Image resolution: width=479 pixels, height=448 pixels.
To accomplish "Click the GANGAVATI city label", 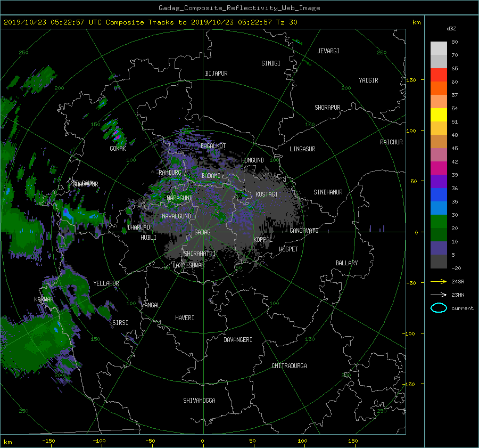I will (x=304, y=231).
